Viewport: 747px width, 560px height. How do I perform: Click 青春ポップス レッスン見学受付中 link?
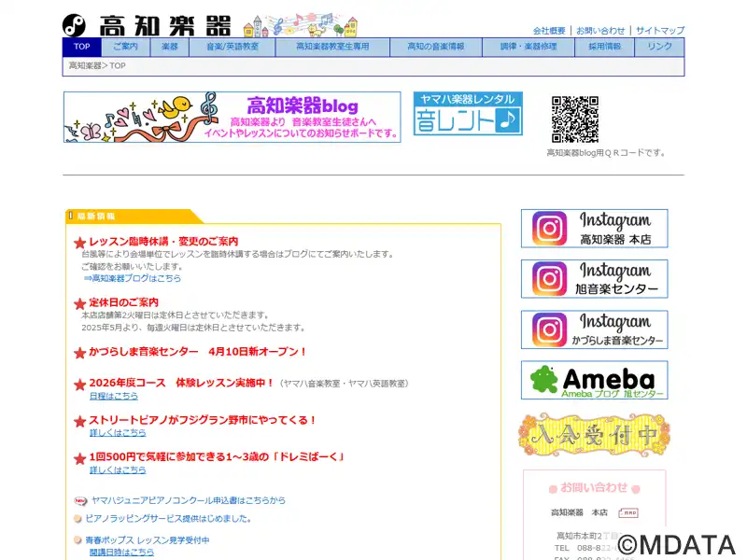(x=148, y=540)
